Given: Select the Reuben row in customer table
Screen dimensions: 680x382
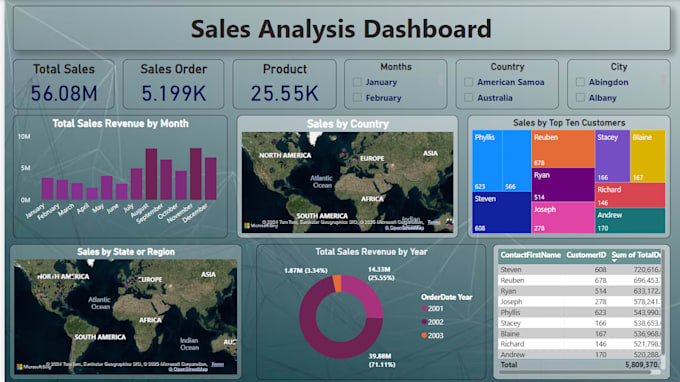Looking at the screenshot, I should pyautogui.click(x=580, y=281).
